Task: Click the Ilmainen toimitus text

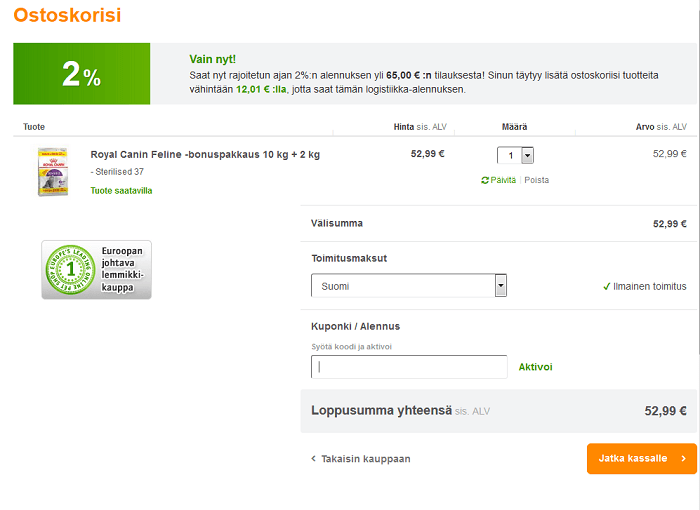Action: pyautogui.click(x=651, y=286)
